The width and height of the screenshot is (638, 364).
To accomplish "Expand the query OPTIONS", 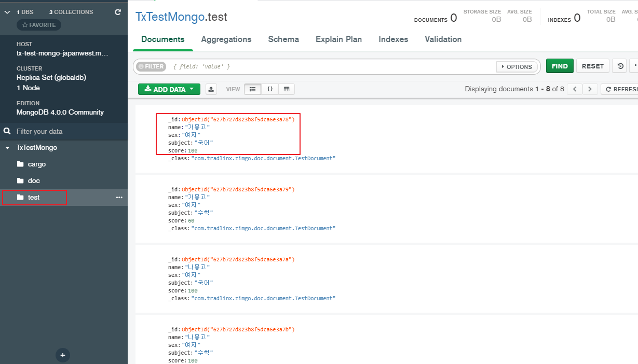I will point(517,67).
